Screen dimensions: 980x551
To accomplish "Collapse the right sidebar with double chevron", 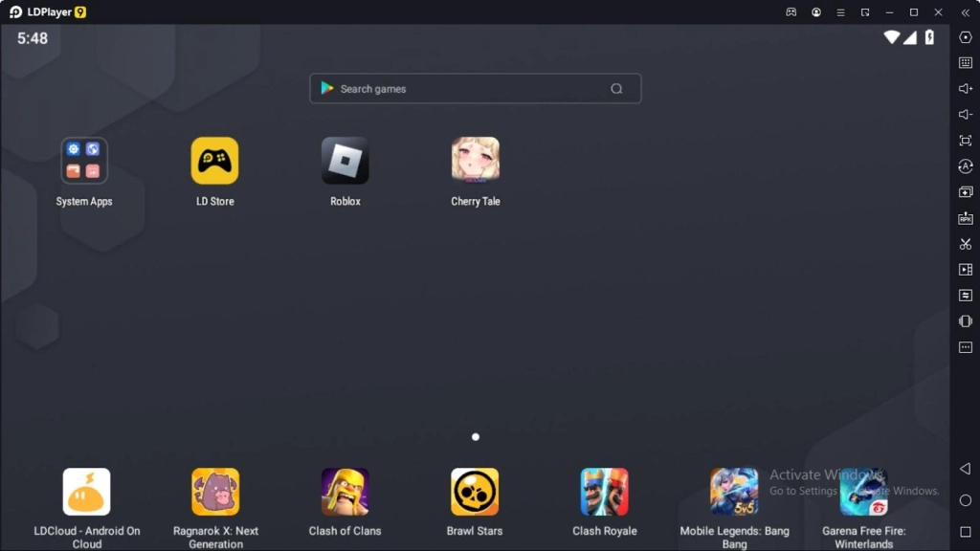I will 965,12.
